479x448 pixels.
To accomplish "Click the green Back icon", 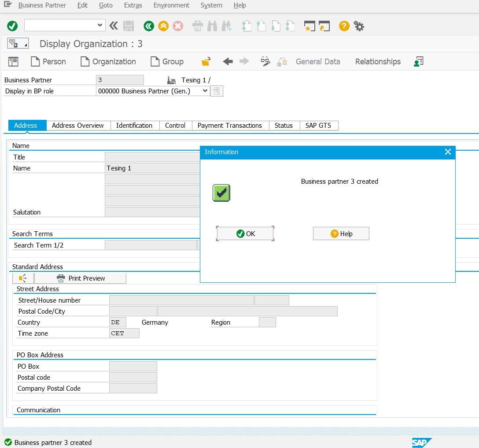I will coord(149,26).
